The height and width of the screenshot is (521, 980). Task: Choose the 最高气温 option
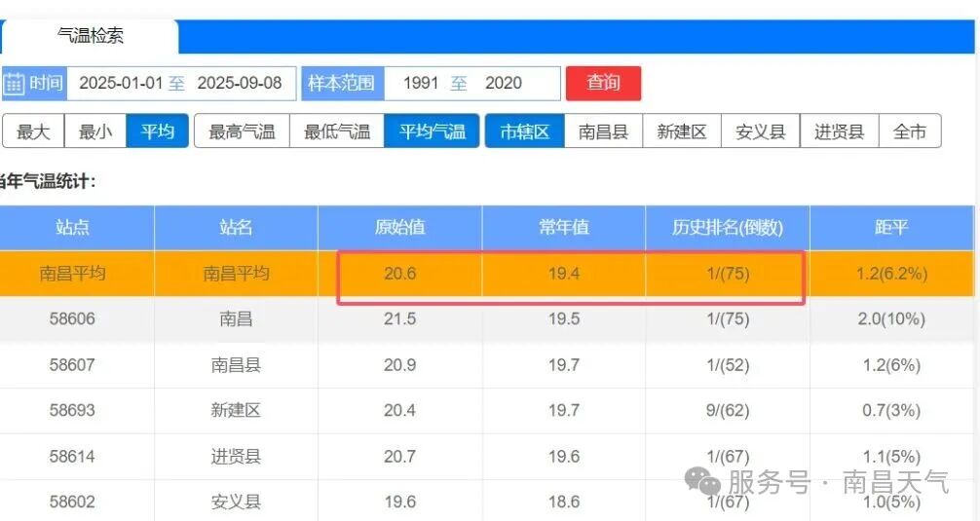tap(242, 131)
